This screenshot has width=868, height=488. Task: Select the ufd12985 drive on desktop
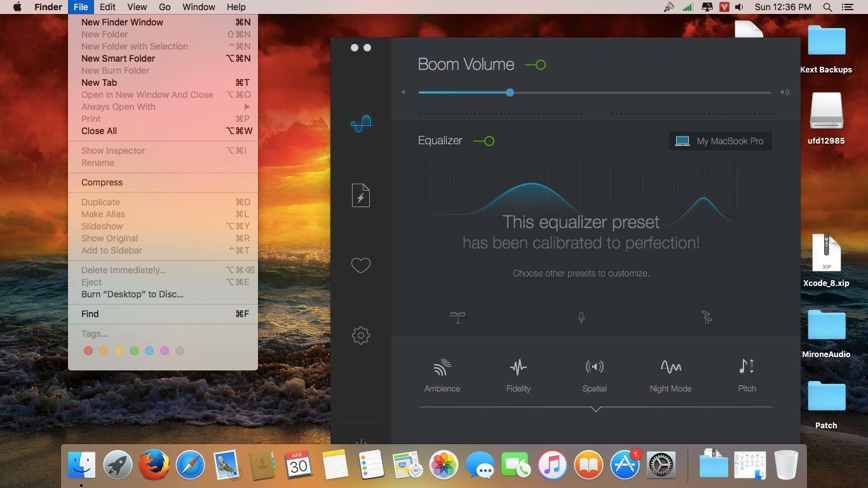click(x=826, y=119)
